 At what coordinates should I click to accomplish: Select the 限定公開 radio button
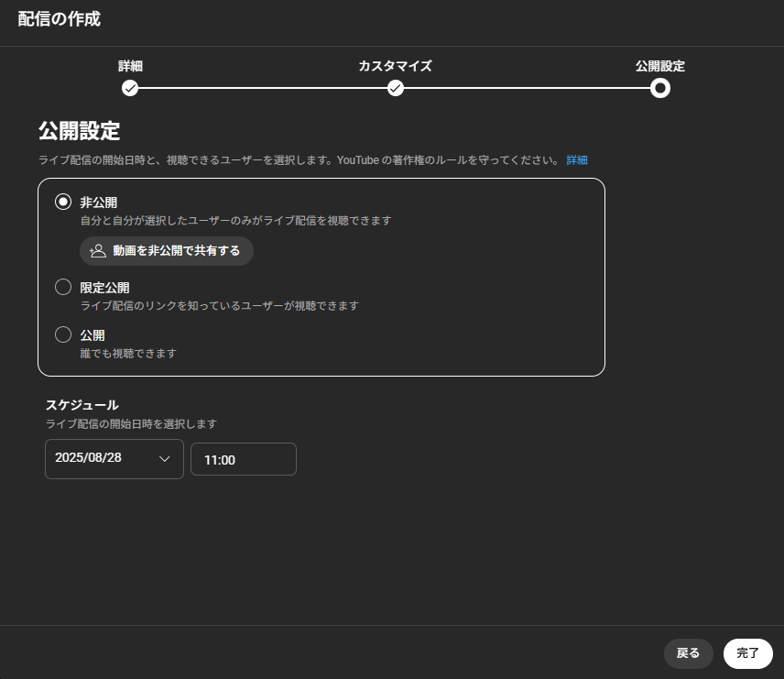coord(63,287)
